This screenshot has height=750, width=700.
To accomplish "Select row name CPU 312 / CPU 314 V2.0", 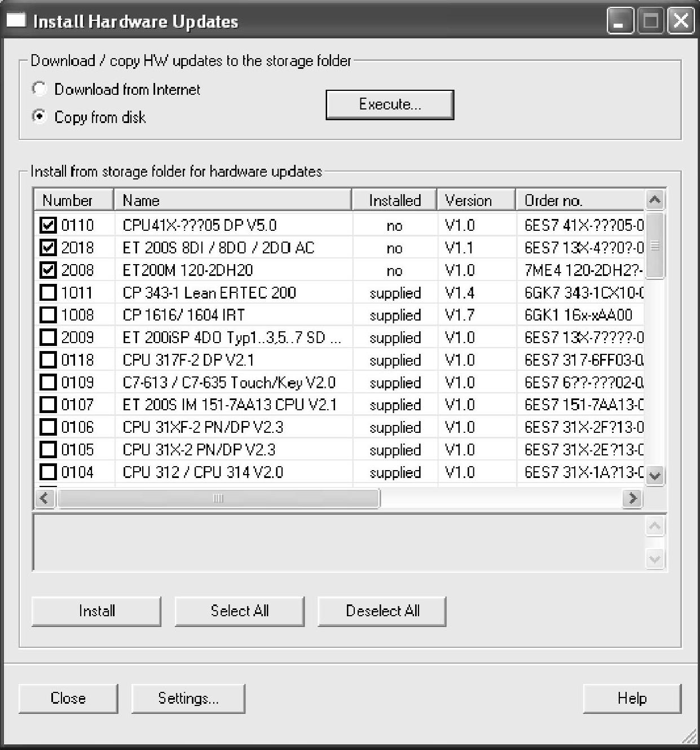I will (203, 472).
